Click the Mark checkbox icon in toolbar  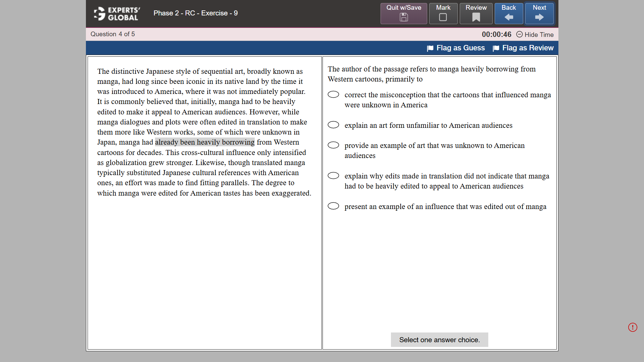443,17
